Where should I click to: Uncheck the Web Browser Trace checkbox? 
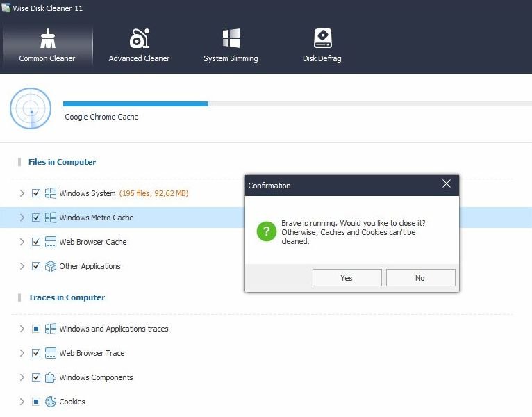36,353
